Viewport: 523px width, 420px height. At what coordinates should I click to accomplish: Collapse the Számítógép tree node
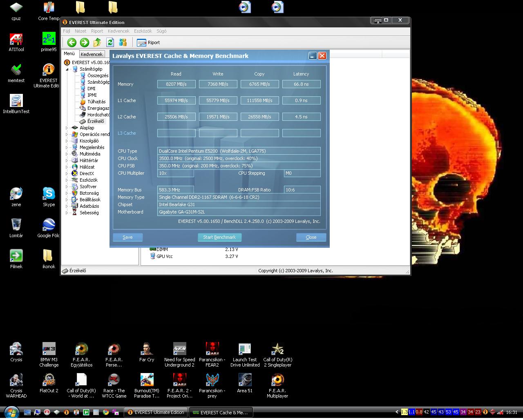click(67, 69)
